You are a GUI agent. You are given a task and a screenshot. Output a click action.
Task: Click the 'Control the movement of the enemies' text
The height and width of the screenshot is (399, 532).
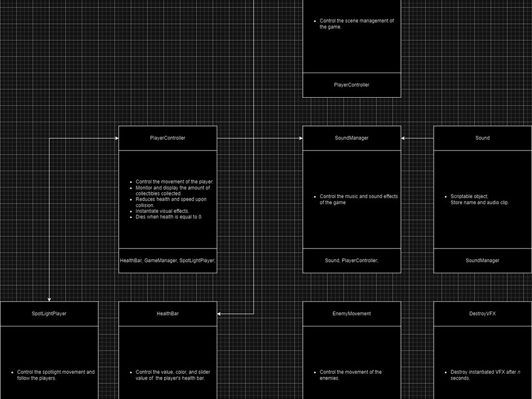[x=350, y=375]
